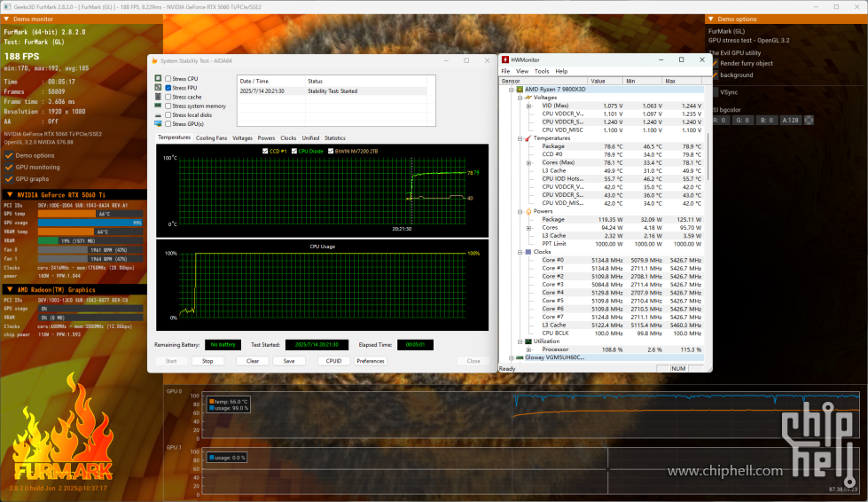
Task: Click the HWMonitor red lightning title icon
Action: [505, 59]
